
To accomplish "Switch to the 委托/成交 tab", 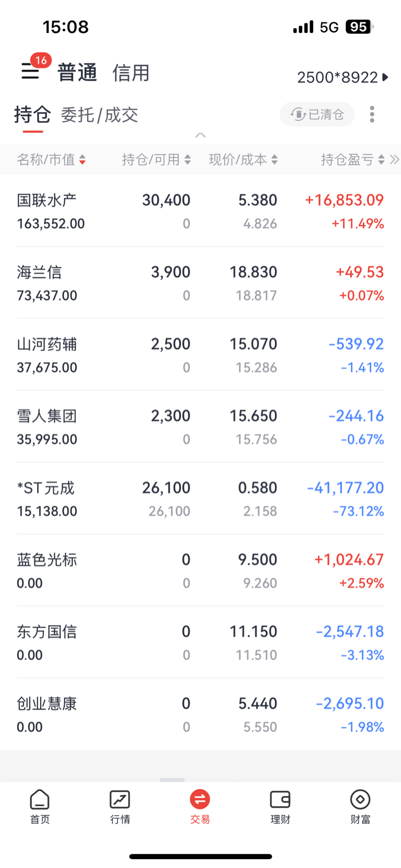I will 99,115.
